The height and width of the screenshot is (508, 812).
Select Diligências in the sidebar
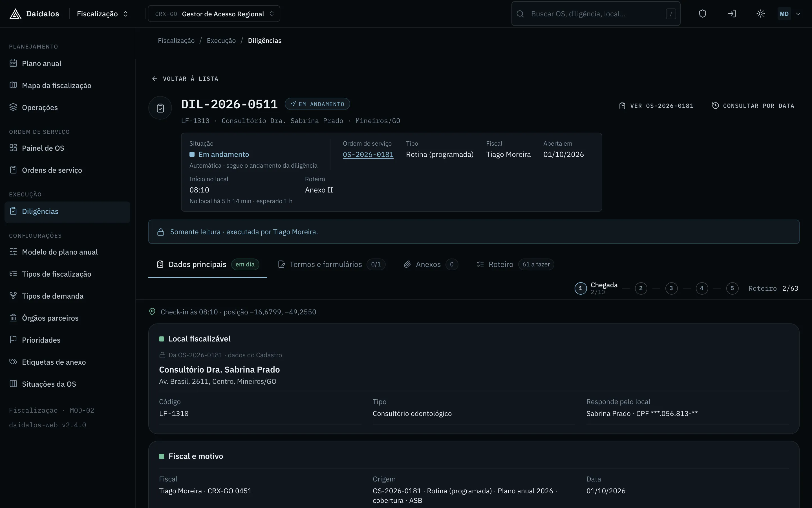[67, 212]
